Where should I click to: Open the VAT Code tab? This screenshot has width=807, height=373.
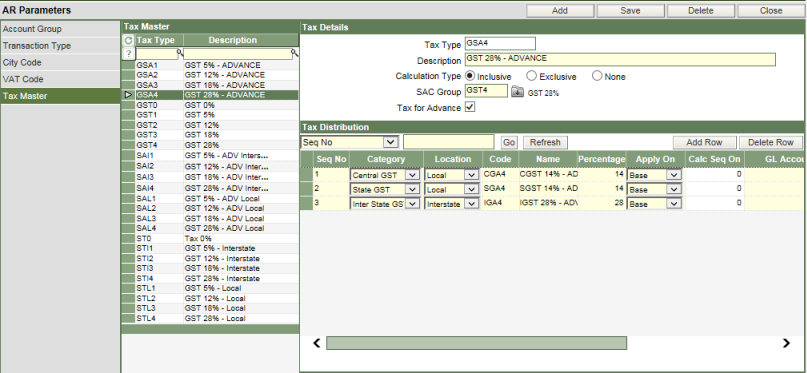coord(60,79)
